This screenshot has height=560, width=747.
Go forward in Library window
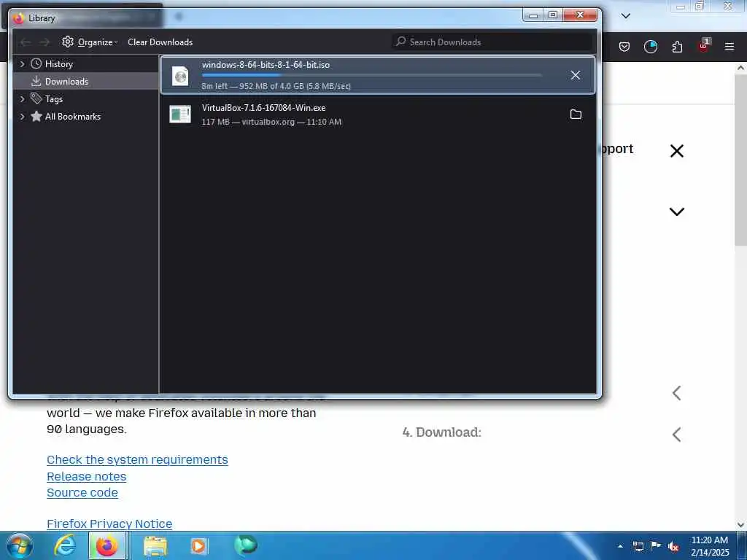44,42
